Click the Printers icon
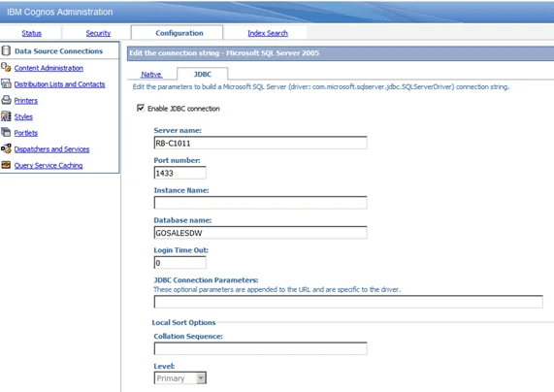This screenshot has height=392, width=554. point(6,100)
